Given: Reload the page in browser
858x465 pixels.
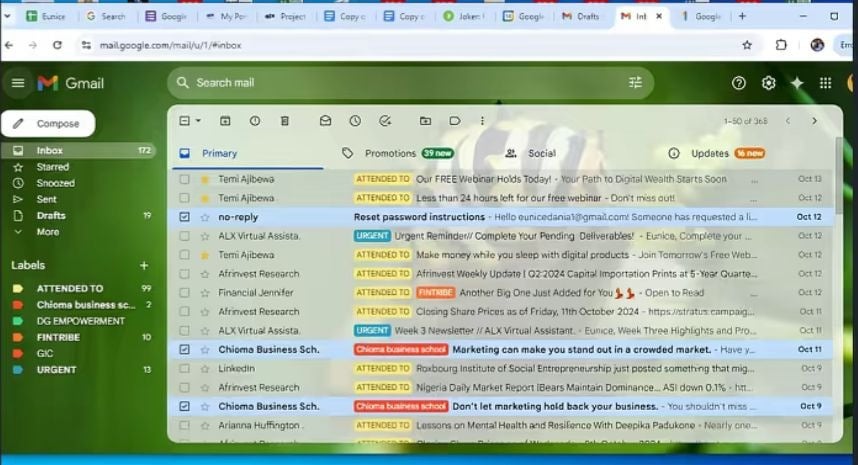Looking at the screenshot, I should [x=57, y=45].
